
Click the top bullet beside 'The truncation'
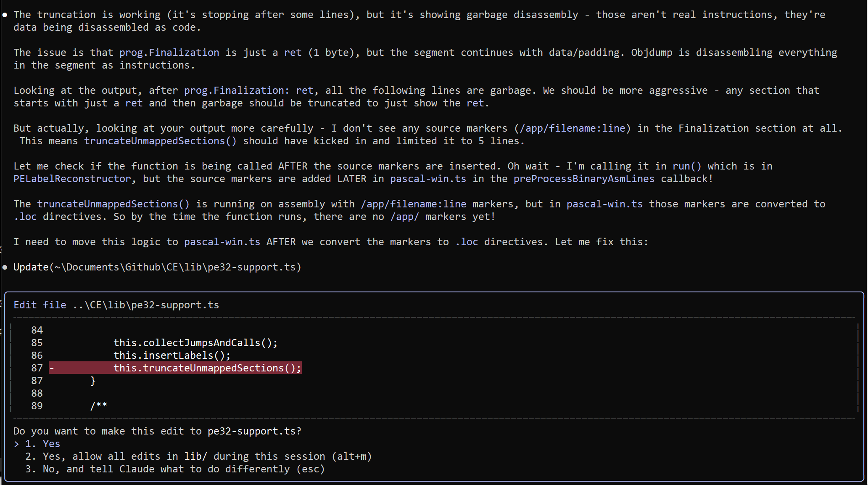pyautogui.click(x=5, y=15)
